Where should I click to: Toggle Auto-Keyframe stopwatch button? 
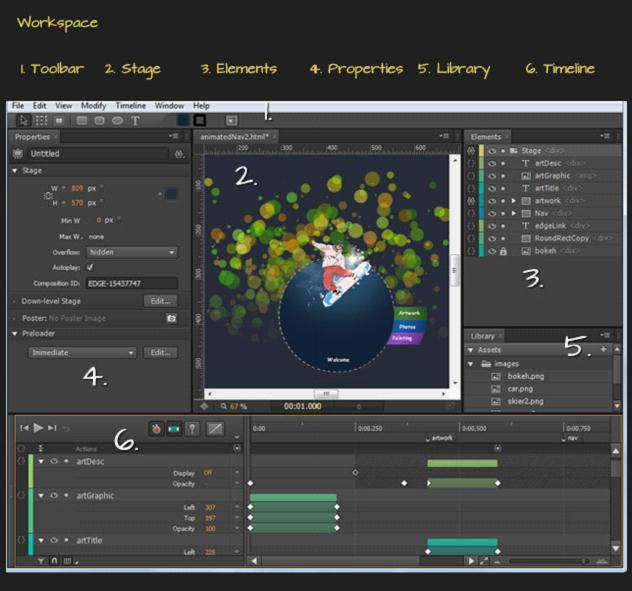[x=156, y=429]
